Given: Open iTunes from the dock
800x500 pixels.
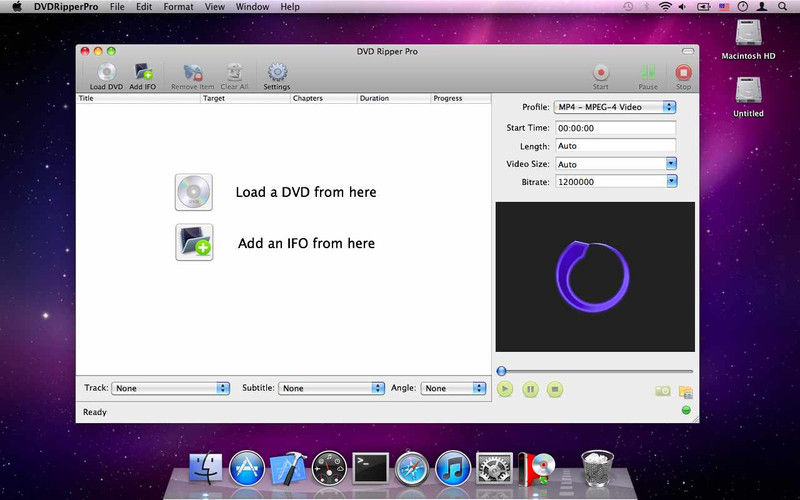Looking at the screenshot, I should [453, 468].
